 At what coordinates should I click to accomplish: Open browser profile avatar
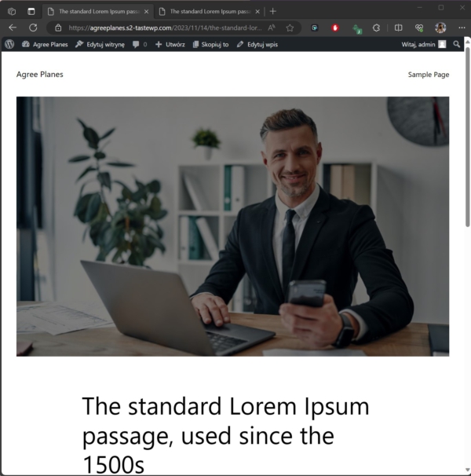(440, 28)
